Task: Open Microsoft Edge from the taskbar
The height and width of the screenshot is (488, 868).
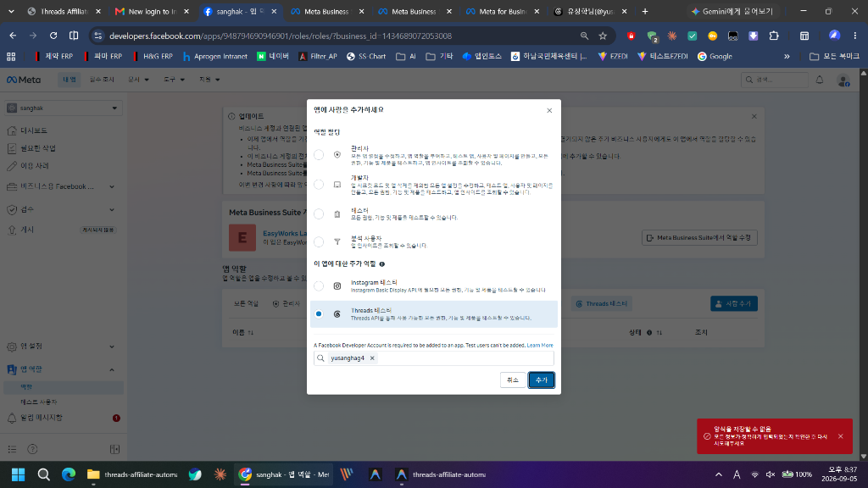Action: pyautogui.click(x=69, y=474)
